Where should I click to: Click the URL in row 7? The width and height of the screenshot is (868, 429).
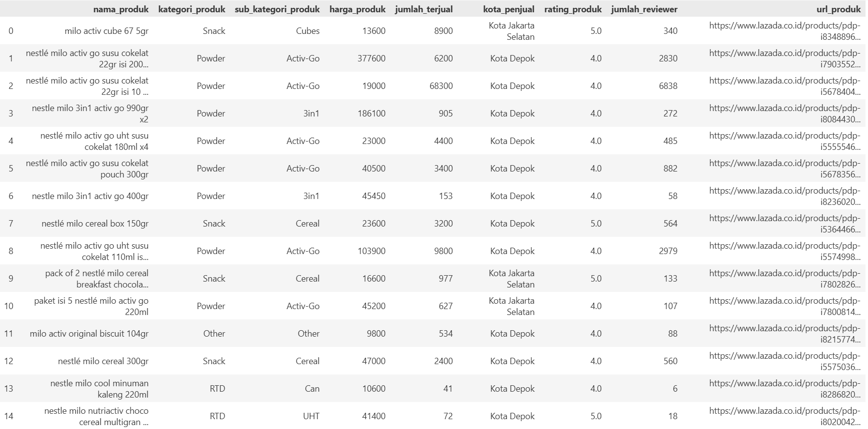pos(785,224)
